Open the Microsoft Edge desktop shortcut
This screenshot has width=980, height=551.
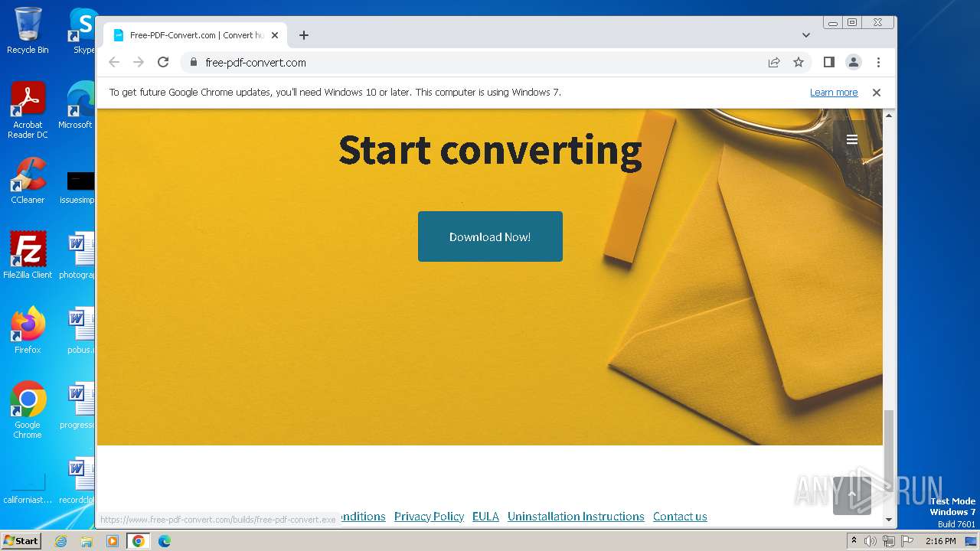point(77,106)
